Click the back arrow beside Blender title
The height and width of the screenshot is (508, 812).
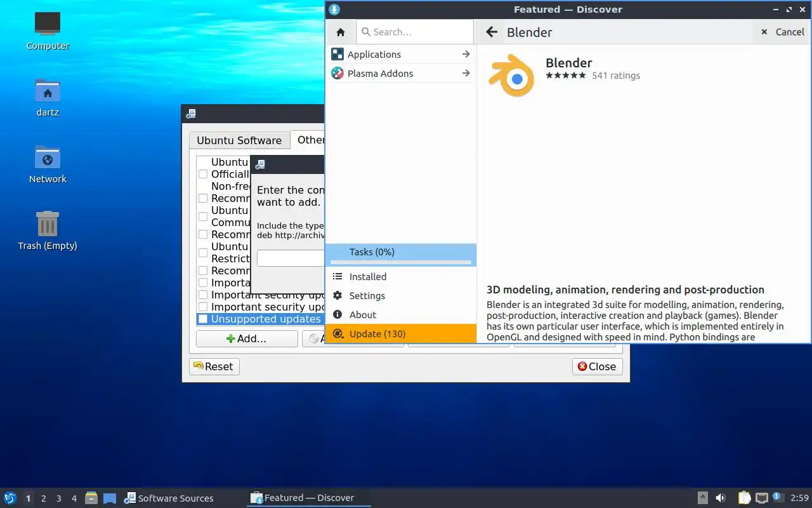(490, 32)
